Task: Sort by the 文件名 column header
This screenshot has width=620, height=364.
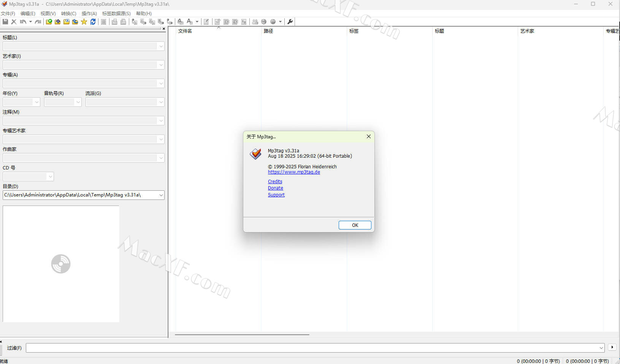Action: pyautogui.click(x=219, y=31)
